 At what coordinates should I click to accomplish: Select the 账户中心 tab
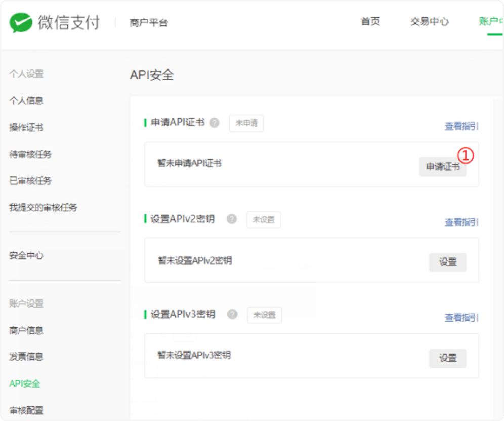(x=491, y=22)
